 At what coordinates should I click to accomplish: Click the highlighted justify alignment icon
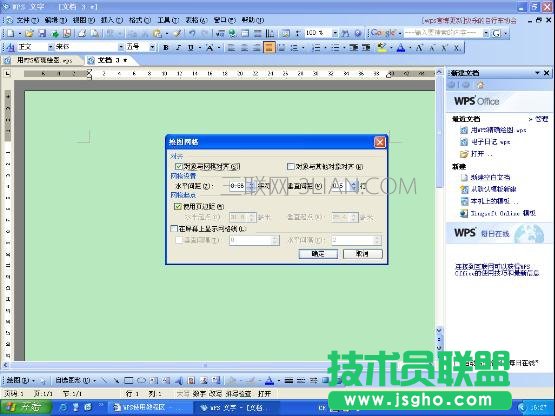269,47
